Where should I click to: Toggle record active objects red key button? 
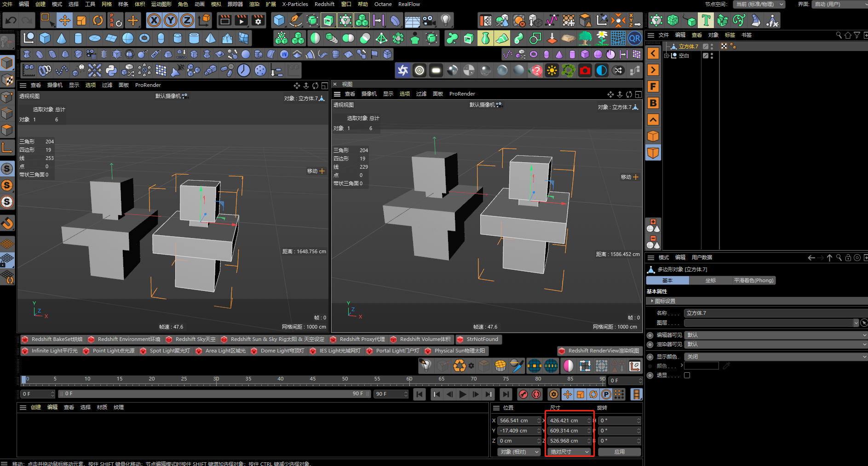[523, 394]
